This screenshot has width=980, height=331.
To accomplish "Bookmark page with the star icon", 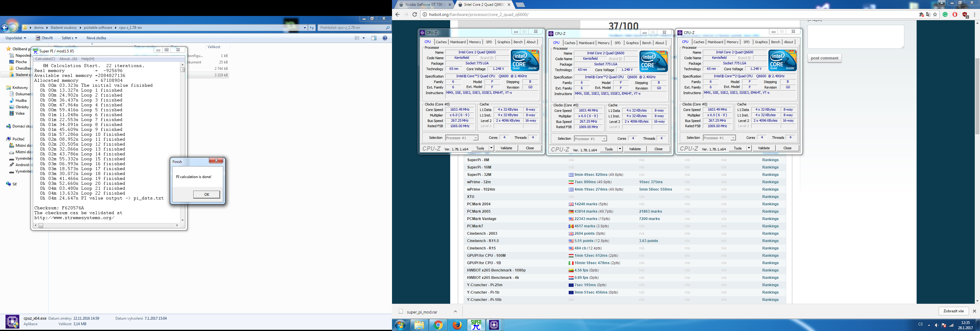I will [x=935, y=14].
